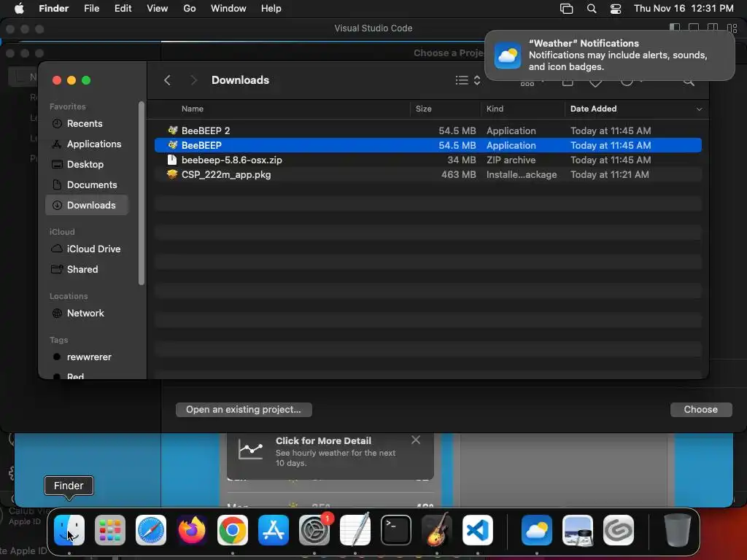Open the File menu
Image resolution: width=747 pixels, height=560 pixels.
(91, 9)
